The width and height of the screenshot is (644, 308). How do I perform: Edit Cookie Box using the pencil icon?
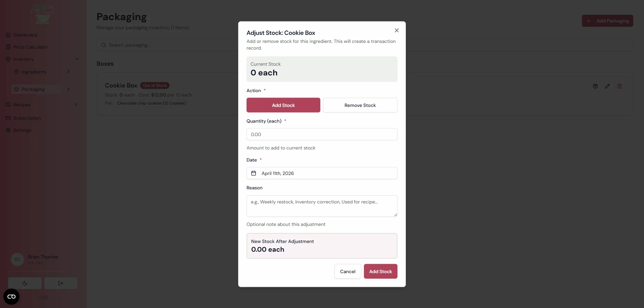click(607, 86)
